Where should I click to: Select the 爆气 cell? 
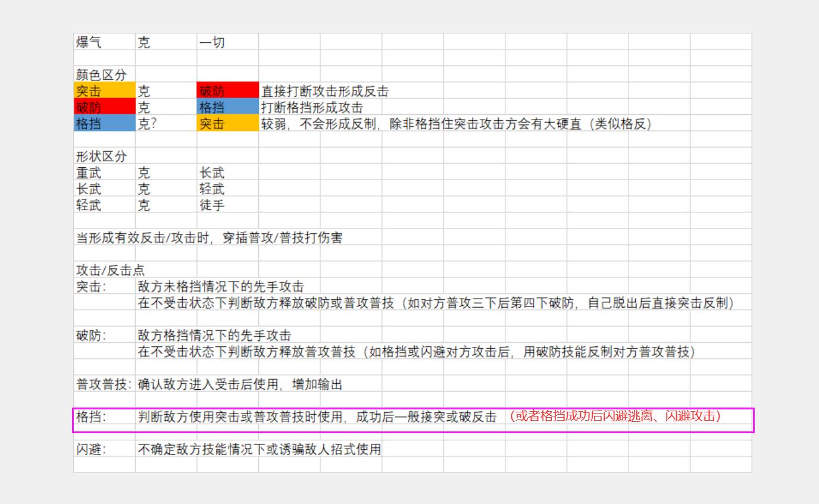[104, 42]
